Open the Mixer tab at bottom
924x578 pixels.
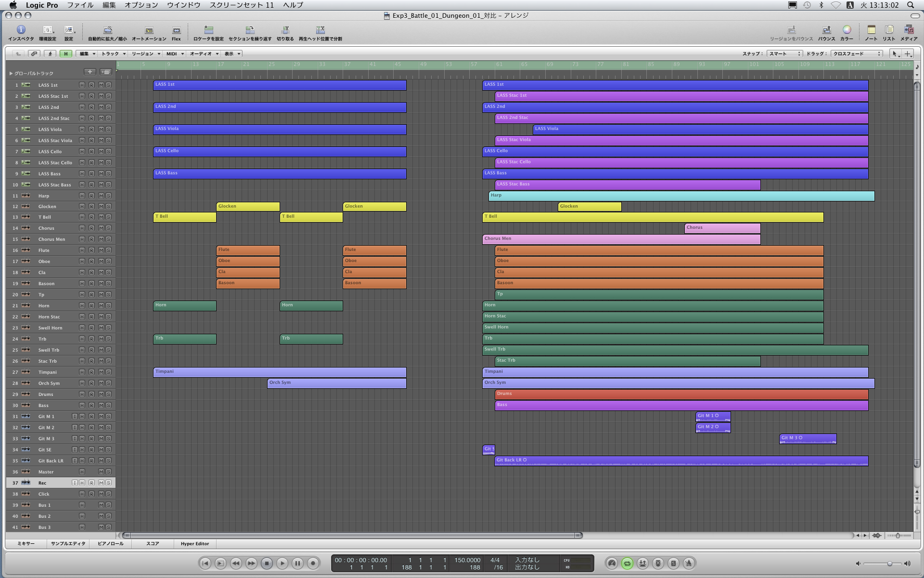click(26, 543)
